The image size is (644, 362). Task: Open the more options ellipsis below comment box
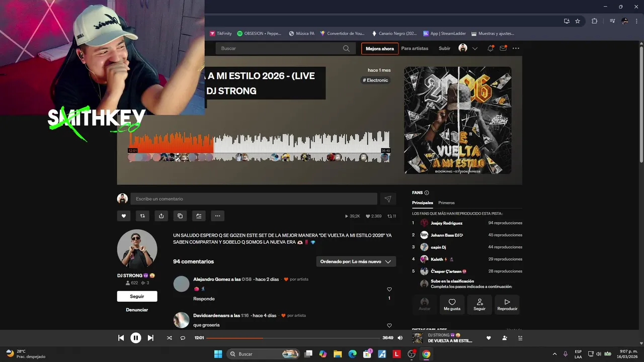(218, 216)
